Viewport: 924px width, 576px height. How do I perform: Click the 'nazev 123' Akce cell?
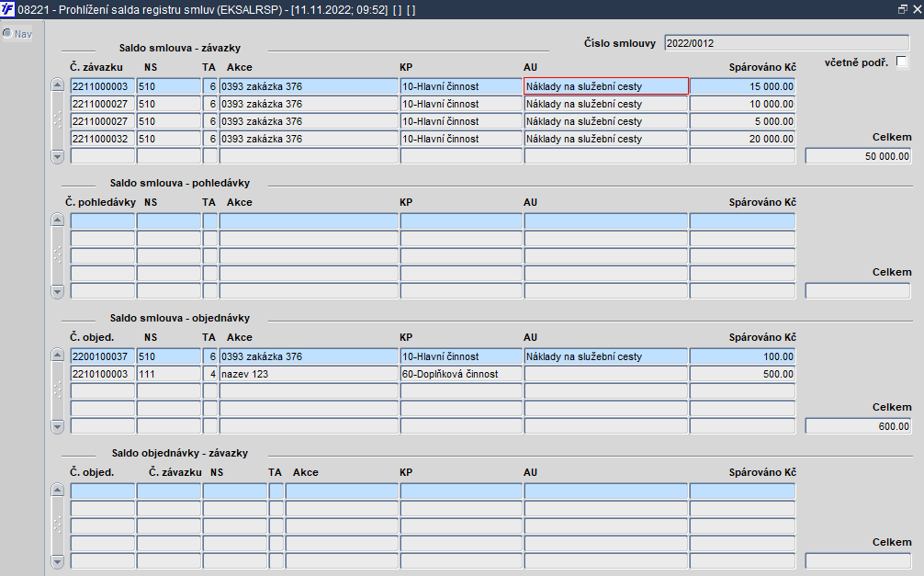[x=309, y=374]
